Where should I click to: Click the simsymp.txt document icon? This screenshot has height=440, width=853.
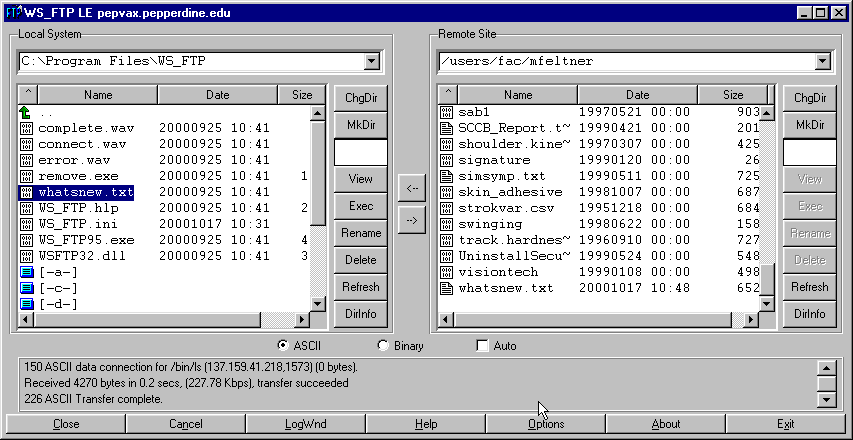[x=446, y=176]
